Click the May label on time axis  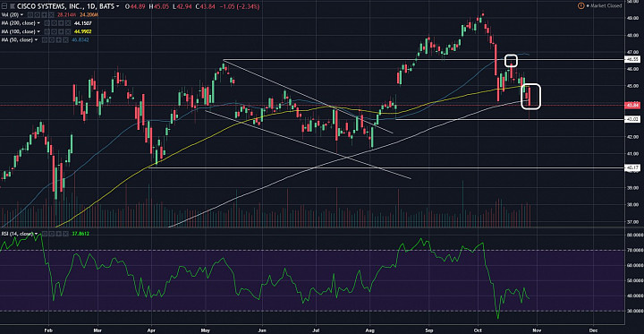click(207, 330)
